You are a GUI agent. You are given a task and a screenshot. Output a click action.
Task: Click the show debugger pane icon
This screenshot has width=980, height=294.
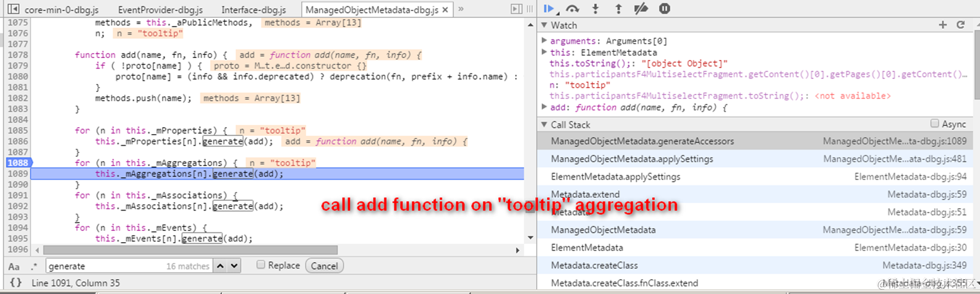(516, 9)
